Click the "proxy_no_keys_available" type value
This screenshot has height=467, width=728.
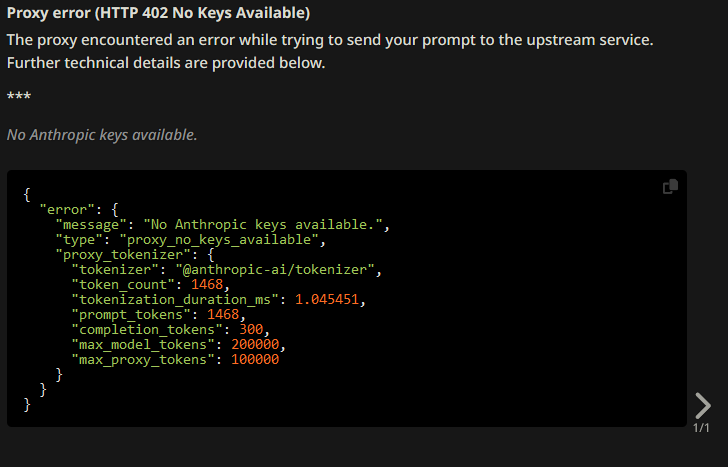[x=219, y=240]
